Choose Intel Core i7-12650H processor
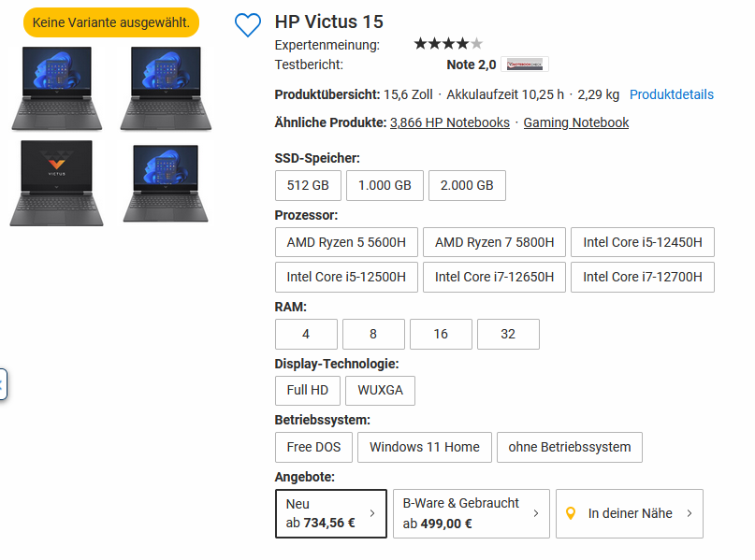 (x=495, y=277)
